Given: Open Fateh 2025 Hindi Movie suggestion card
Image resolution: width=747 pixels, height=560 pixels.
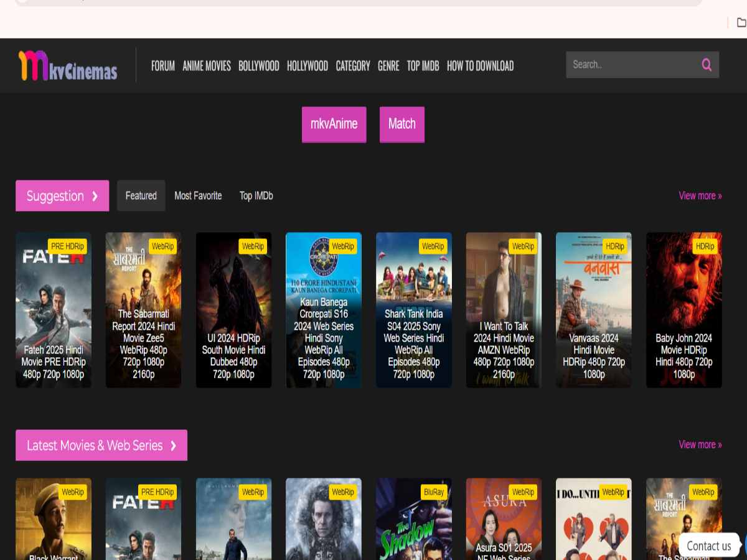Looking at the screenshot, I should [54, 310].
